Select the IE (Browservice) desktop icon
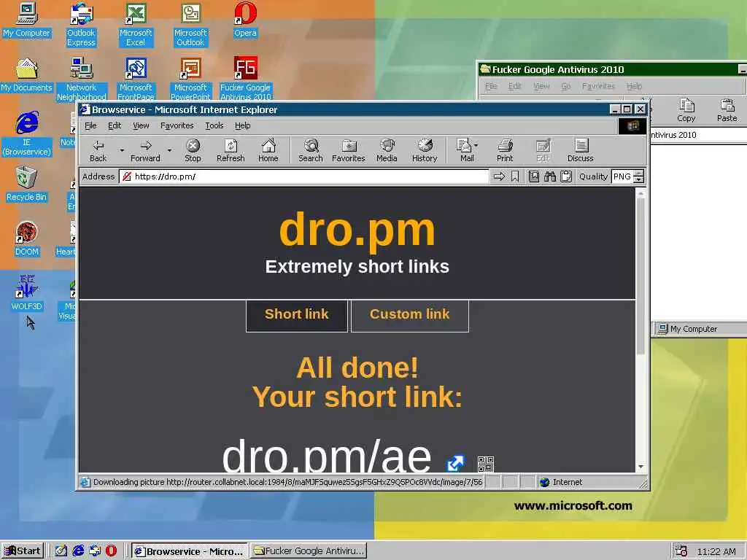 click(27, 133)
